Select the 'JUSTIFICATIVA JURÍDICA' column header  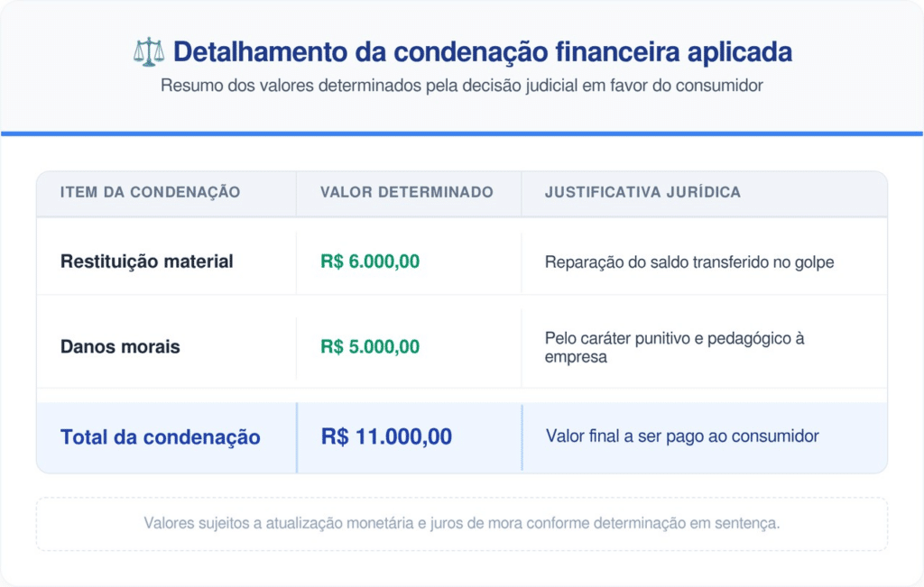tap(642, 192)
